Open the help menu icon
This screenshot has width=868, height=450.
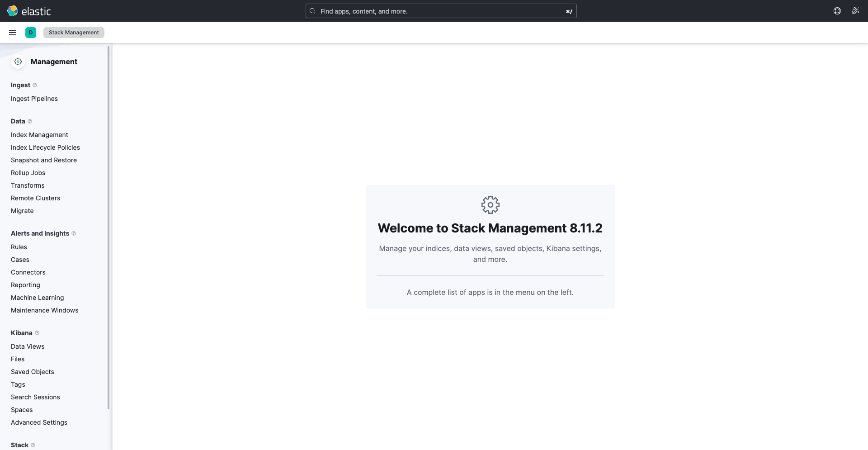pyautogui.click(x=837, y=11)
